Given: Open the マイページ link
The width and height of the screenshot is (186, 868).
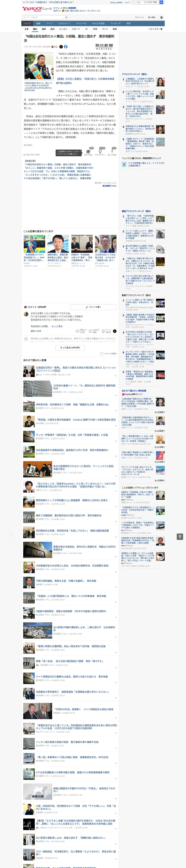Looking at the screenshot, I should click(x=139, y=17).
